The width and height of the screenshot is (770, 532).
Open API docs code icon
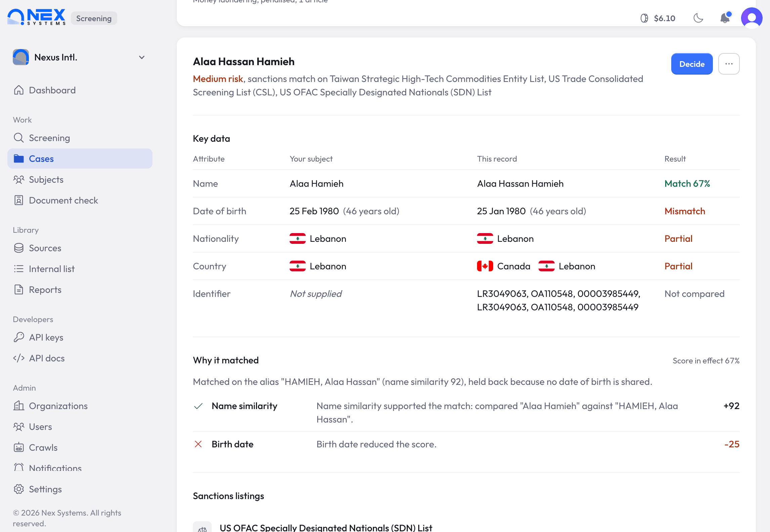[x=19, y=358]
